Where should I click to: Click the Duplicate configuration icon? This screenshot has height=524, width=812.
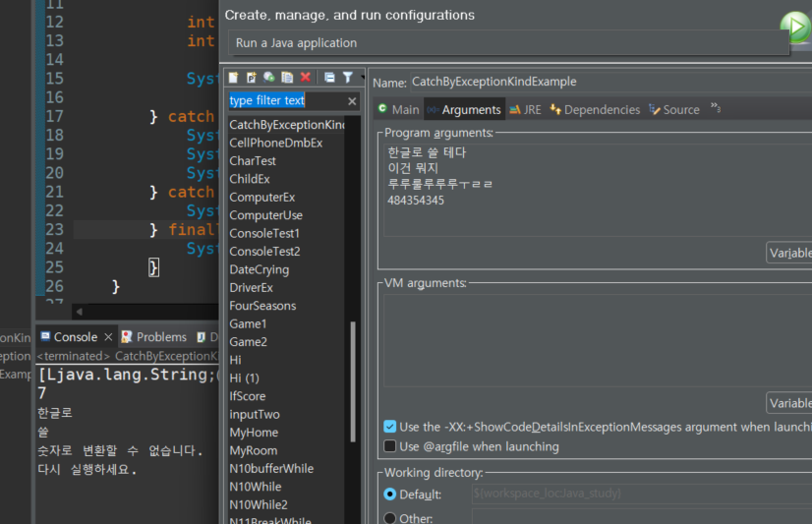[287, 78]
